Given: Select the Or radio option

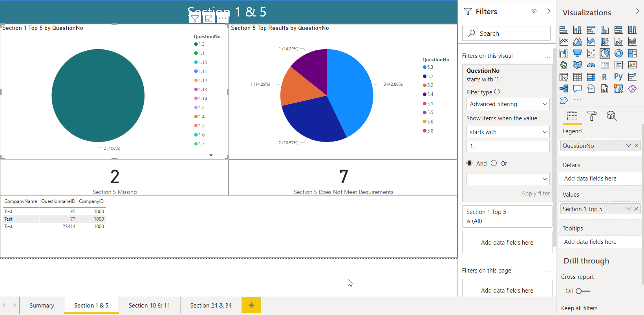Looking at the screenshot, I should point(494,163).
